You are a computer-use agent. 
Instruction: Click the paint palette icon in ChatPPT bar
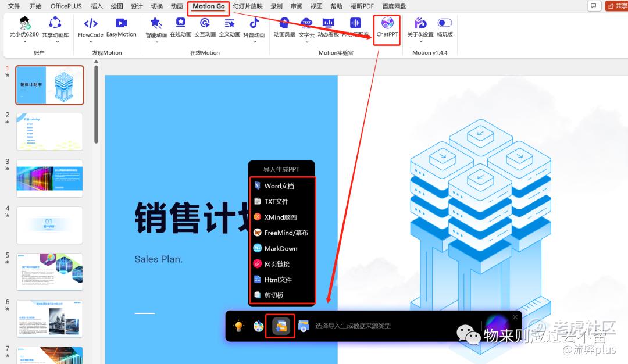(x=259, y=326)
